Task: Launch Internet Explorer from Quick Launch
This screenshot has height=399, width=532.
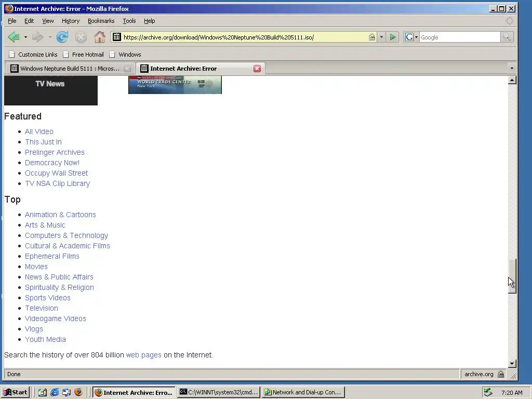Action: click(54, 392)
